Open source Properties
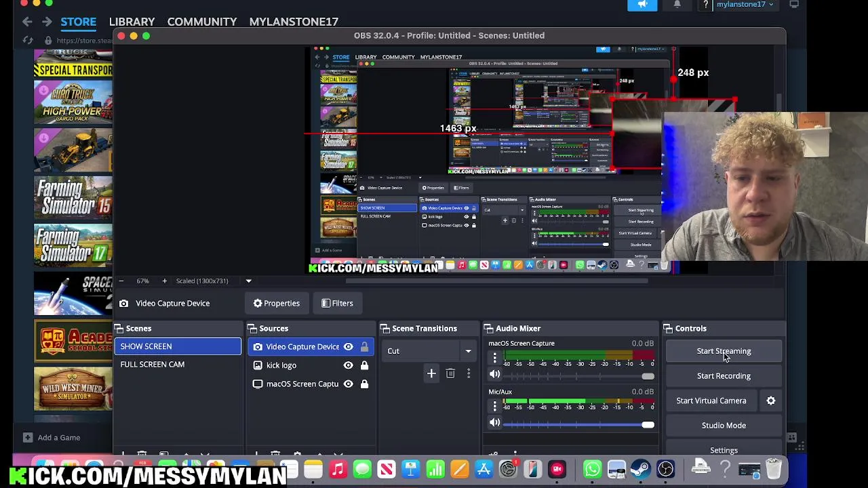The height and width of the screenshot is (488, 868). tap(277, 304)
